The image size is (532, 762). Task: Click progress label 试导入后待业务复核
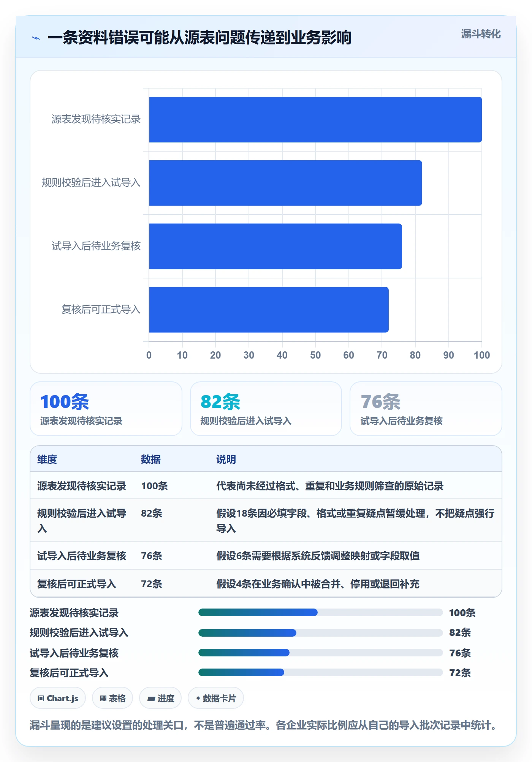[x=74, y=653]
